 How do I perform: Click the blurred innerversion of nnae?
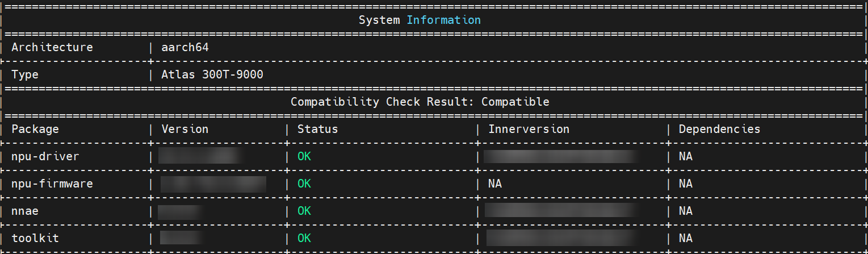click(x=560, y=211)
